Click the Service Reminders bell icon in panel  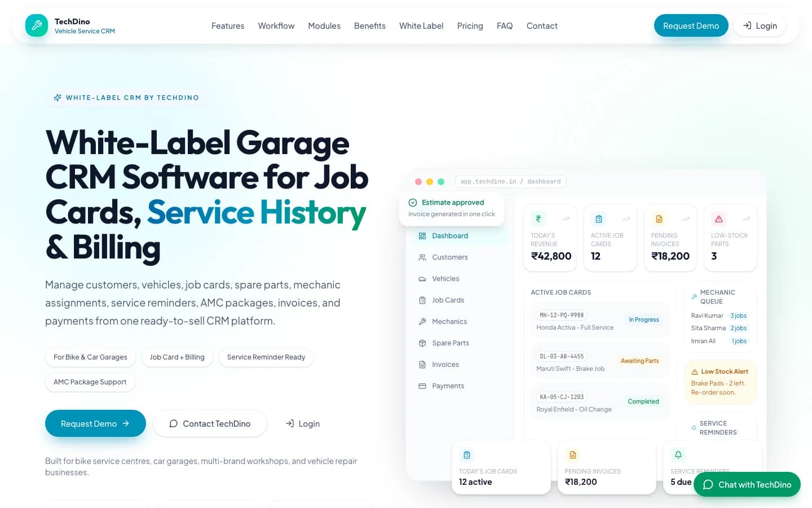[x=694, y=428]
